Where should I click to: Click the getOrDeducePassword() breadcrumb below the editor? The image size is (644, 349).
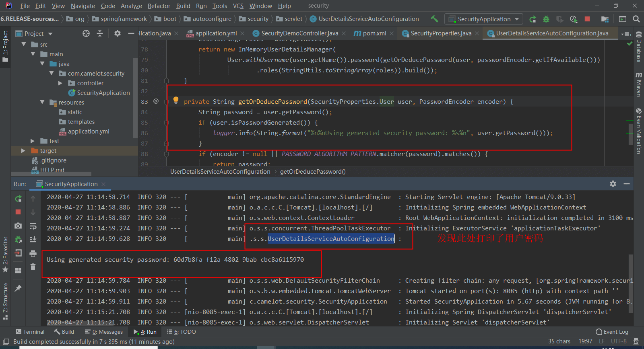(x=313, y=172)
